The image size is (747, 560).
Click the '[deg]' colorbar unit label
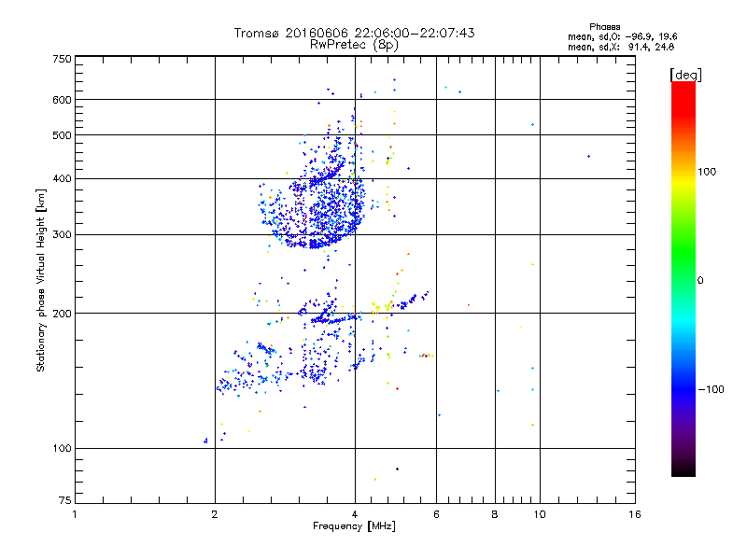coord(685,75)
